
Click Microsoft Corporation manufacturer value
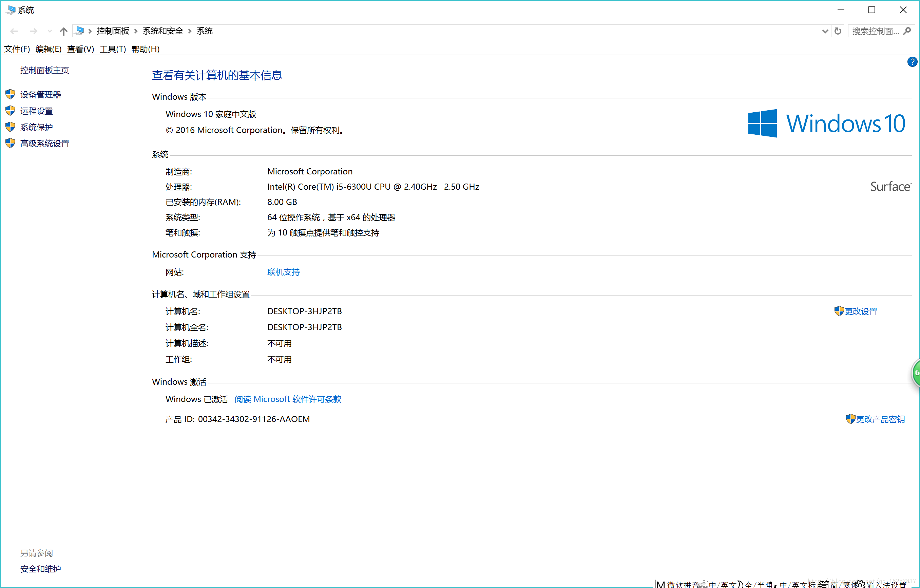[310, 172]
